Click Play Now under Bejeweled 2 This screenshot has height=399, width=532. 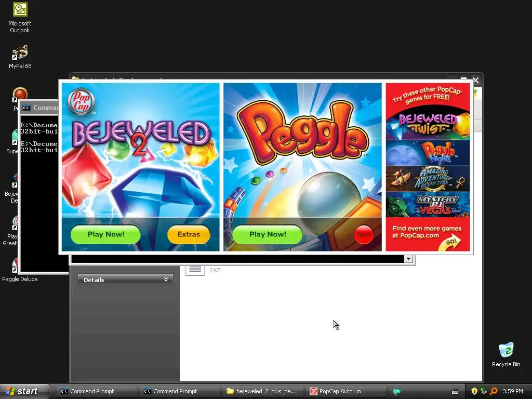(105, 234)
